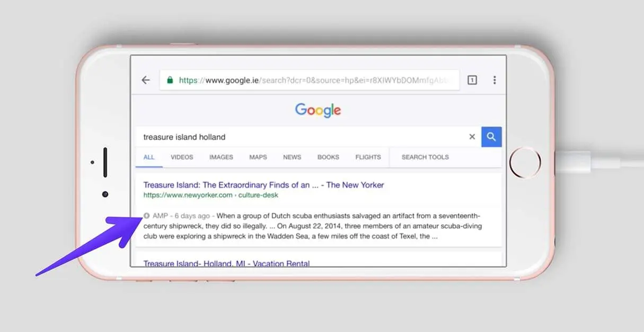
Task: Open the three-dot browser menu
Action: [495, 80]
